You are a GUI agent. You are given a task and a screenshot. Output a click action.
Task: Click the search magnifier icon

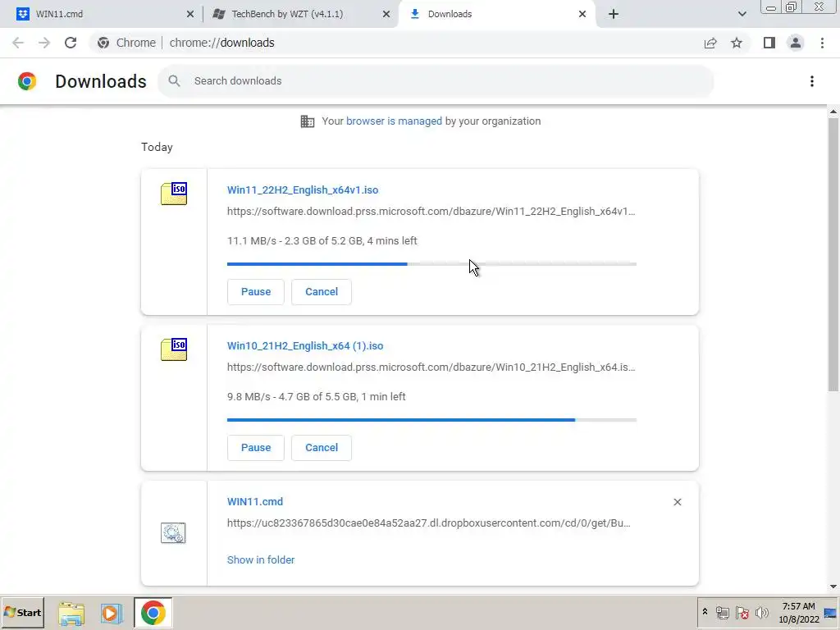(x=174, y=81)
